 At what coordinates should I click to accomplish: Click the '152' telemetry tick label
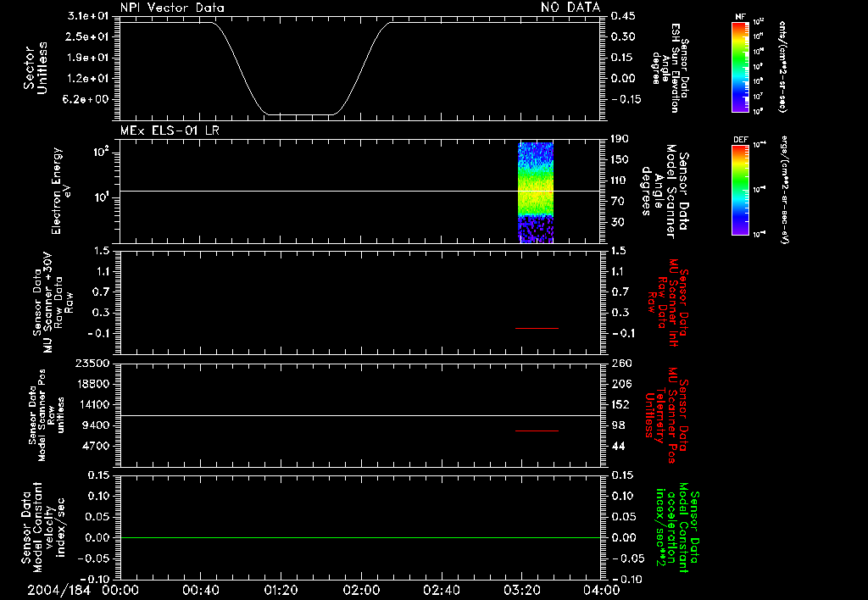click(x=620, y=404)
